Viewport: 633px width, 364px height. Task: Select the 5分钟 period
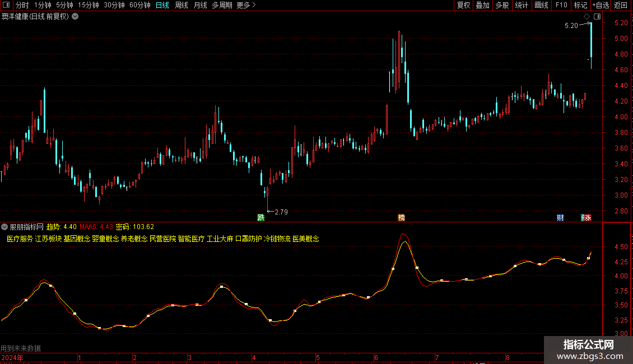64,5
